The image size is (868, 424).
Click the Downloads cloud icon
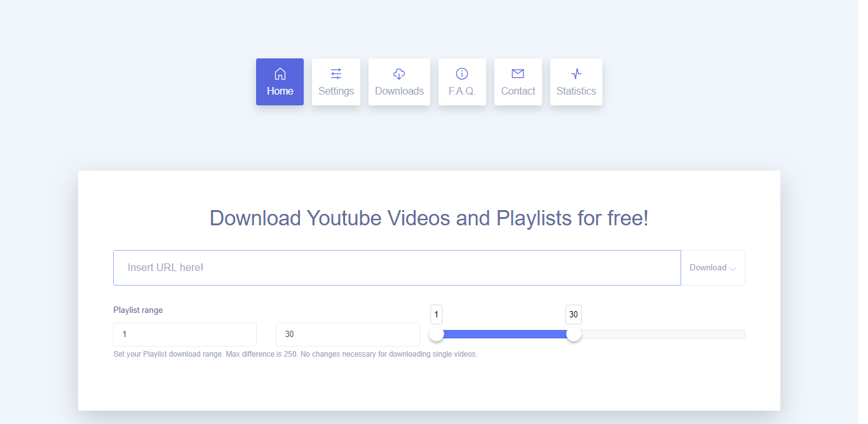[399, 74]
